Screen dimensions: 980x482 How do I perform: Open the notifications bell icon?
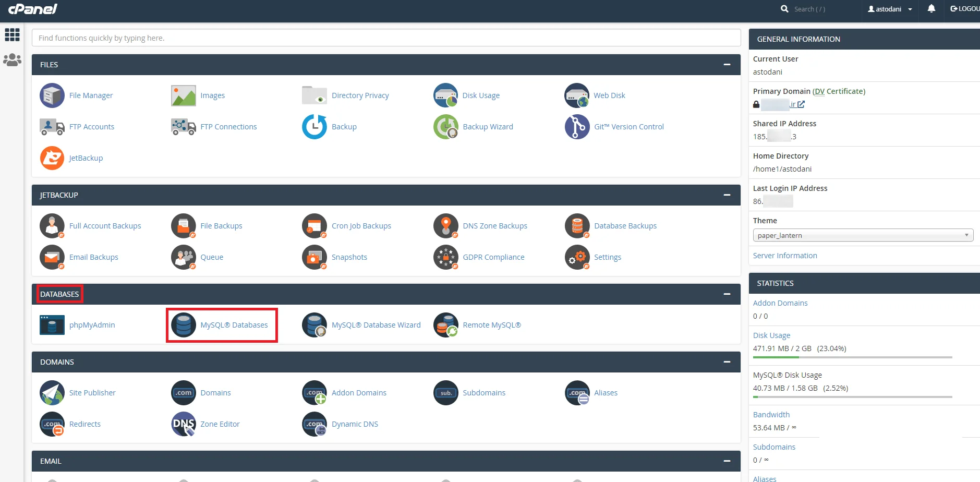(x=931, y=9)
